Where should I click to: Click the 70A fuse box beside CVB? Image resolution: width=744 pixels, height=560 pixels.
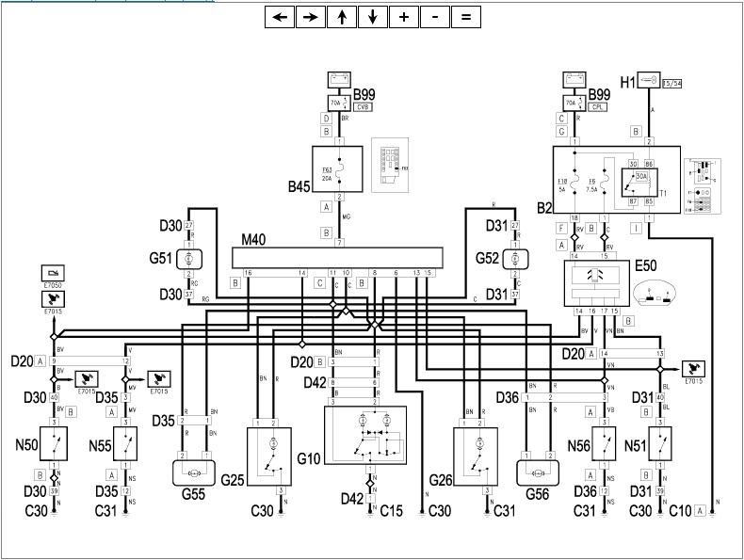(339, 103)
